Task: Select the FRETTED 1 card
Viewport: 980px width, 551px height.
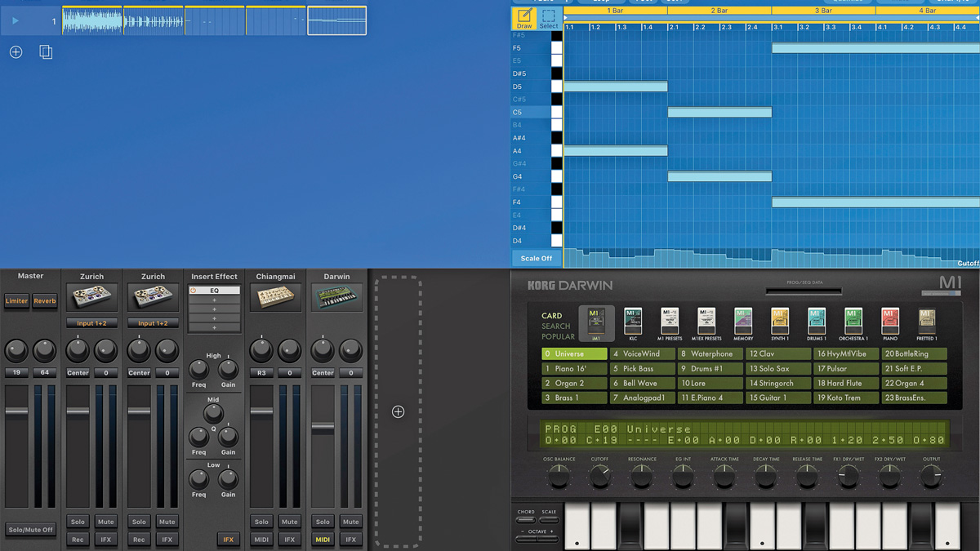Action: [926, 323]
